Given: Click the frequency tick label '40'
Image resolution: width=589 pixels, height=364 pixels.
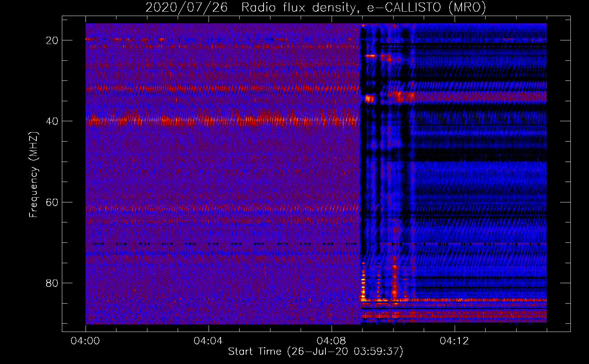Looking at the screenshot, I should [x=52, y=121].
